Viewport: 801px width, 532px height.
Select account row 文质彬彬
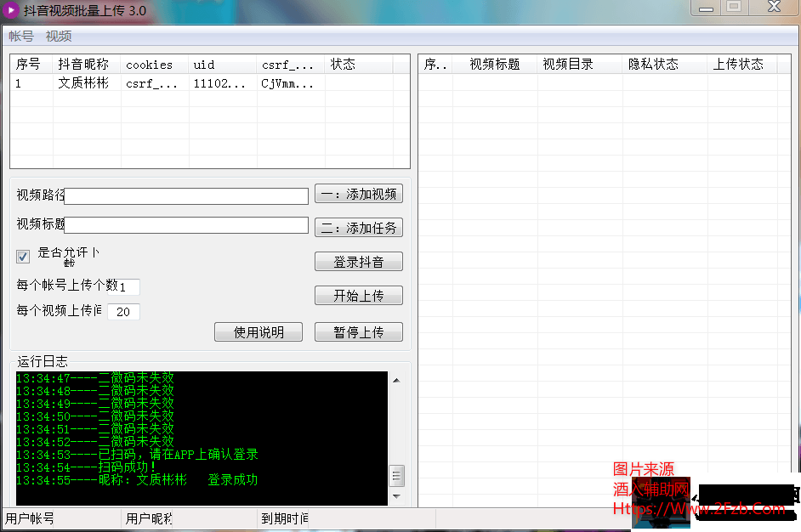click(83, 83)
